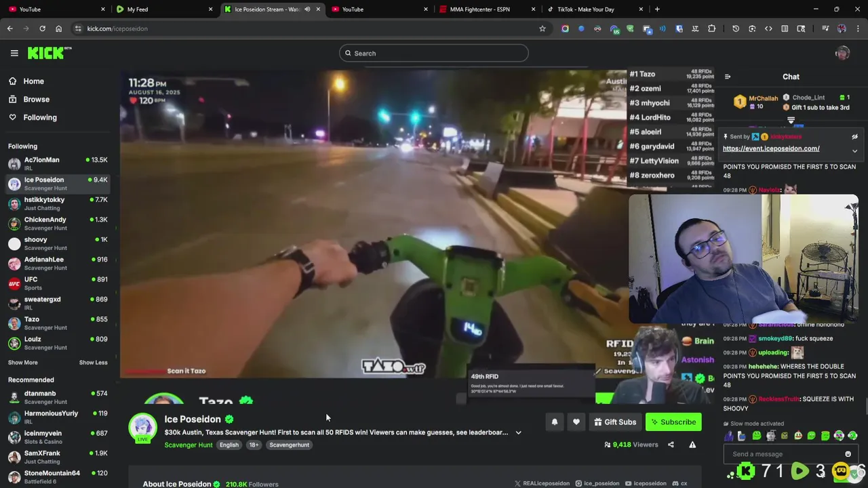Screen dimensions: 868x488
Task: Switch to the My Feed browser tab
Action: coord(163,9)
